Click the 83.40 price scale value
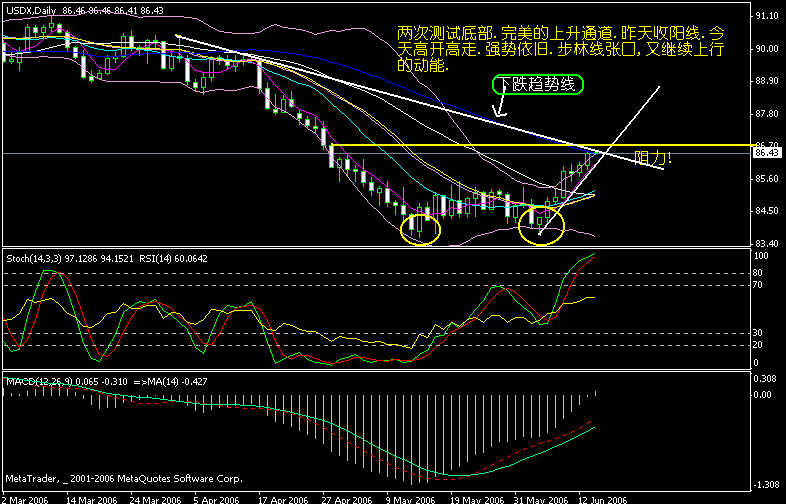 pyautogui.click(x=767, y=243)
